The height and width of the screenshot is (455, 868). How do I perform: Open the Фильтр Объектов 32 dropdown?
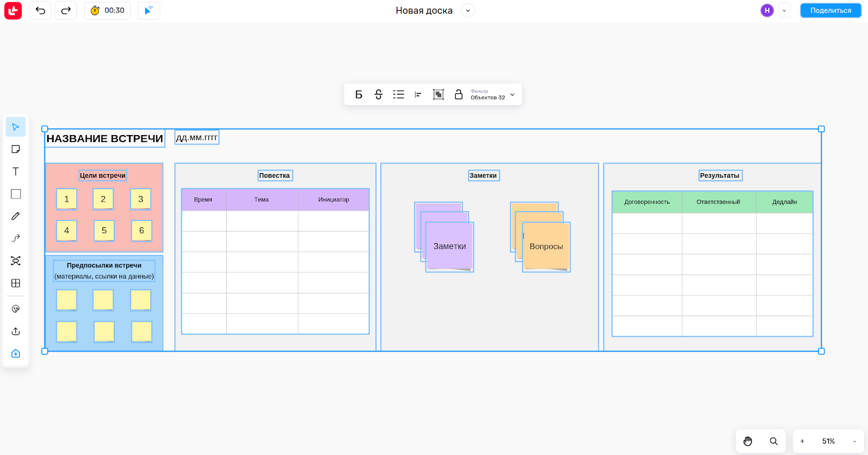493,94
